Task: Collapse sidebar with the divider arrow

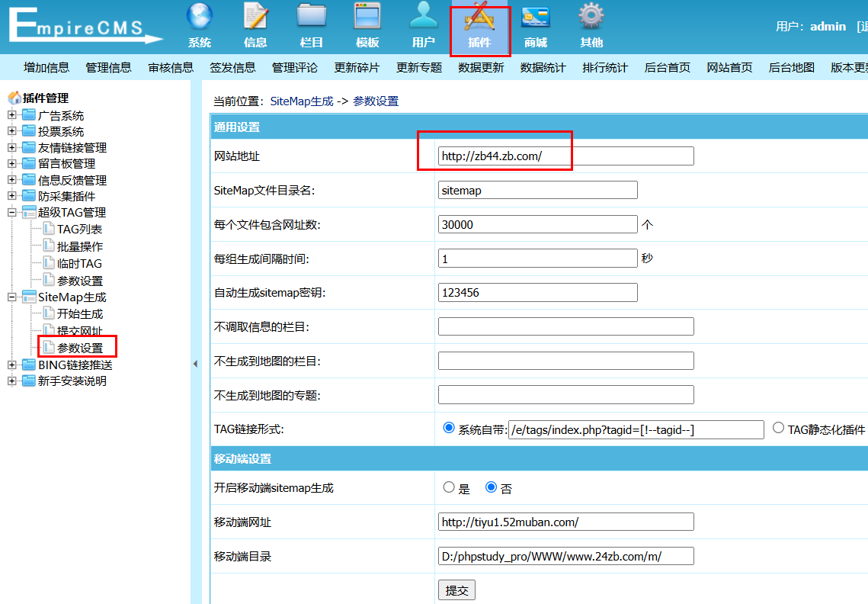Action: click(195, 364)
